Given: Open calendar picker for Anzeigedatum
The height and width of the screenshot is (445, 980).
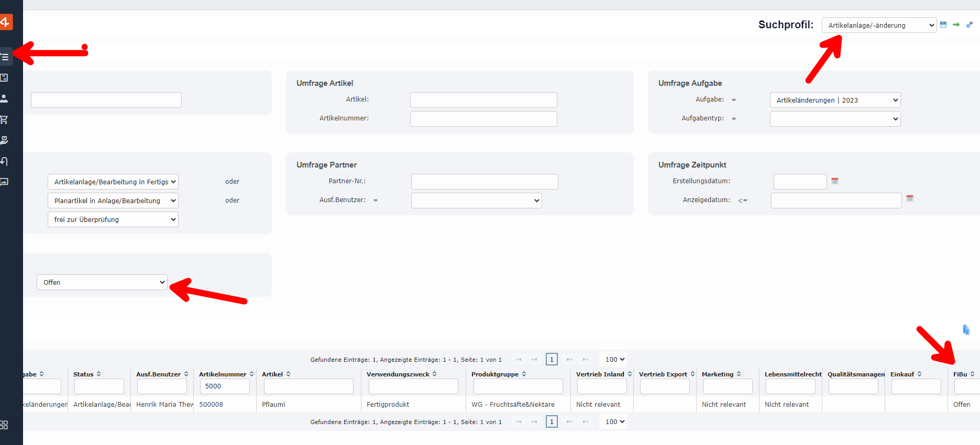Looking at the screenshot, I should (910, 198).
